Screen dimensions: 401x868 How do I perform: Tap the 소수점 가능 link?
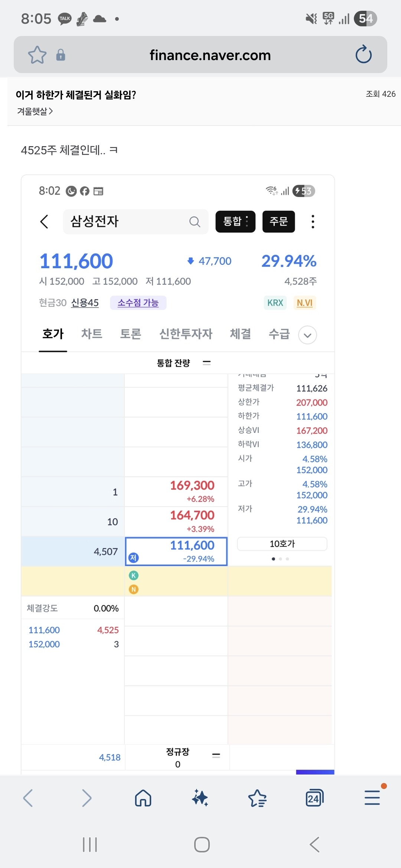coord(138,303)
